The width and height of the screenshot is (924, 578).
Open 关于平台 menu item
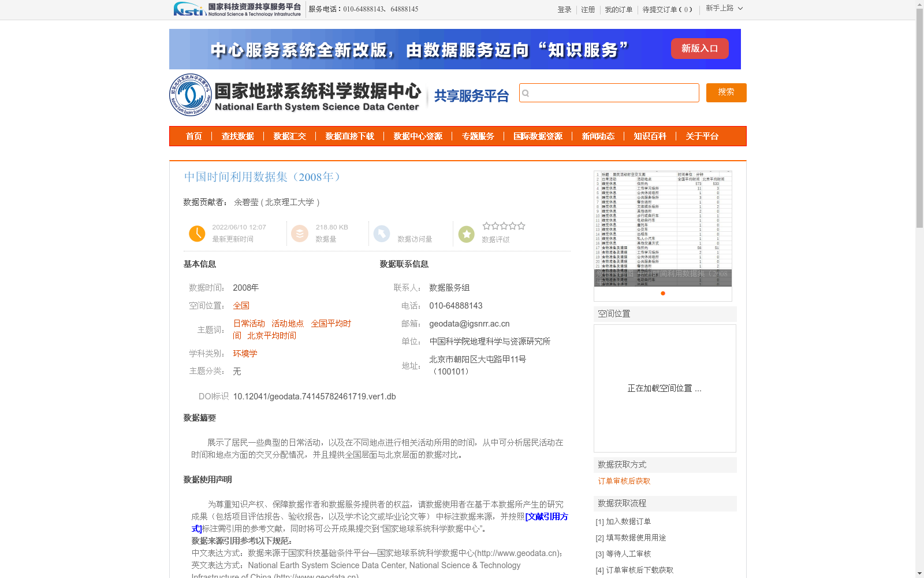point(702,136)
